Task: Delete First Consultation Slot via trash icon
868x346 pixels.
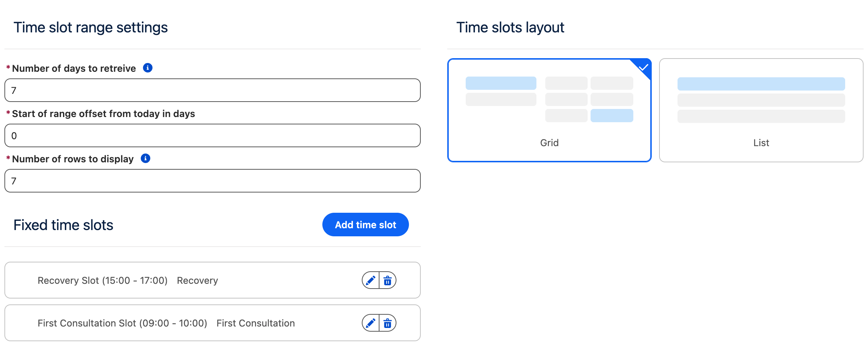Action: (388, 323)
